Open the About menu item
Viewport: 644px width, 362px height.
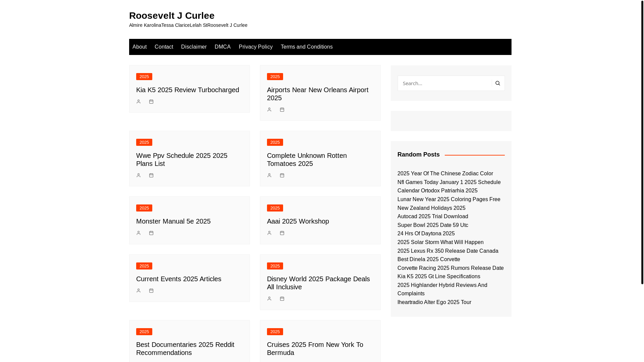[x=140, y=47]
